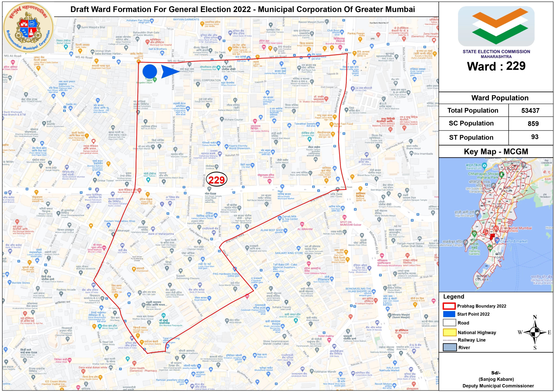The height and width of the screenshot is (392, 555).
Task: Click the State Election Commission logo
Action: pos(496,26)
